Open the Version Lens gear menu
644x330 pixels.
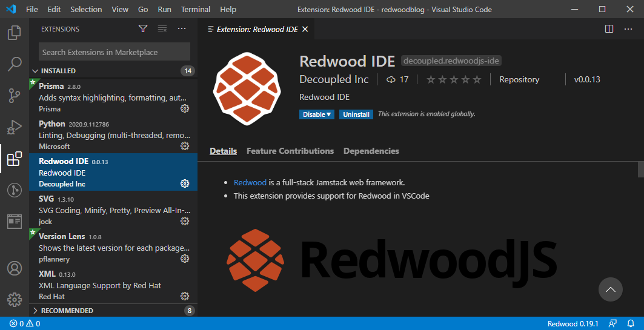pos(185,259)
